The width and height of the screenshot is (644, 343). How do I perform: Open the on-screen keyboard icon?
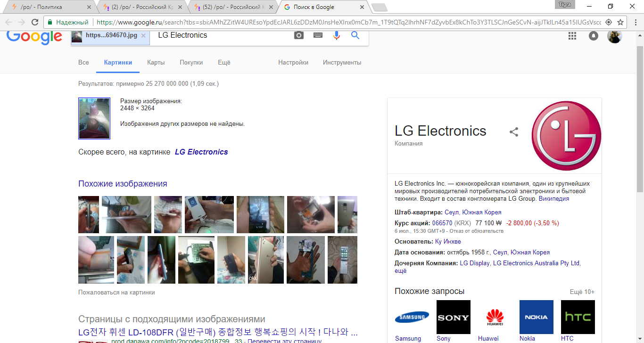click(318, 35)
